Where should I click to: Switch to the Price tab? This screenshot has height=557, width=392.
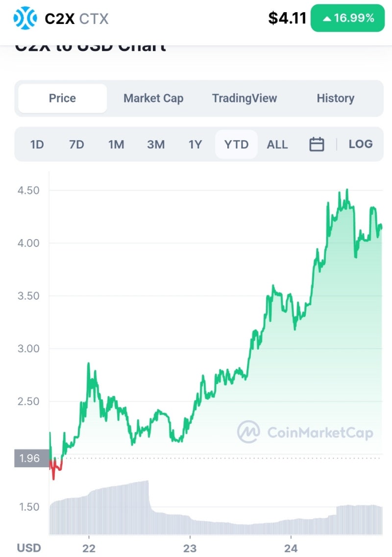click(x=62, y=98)
